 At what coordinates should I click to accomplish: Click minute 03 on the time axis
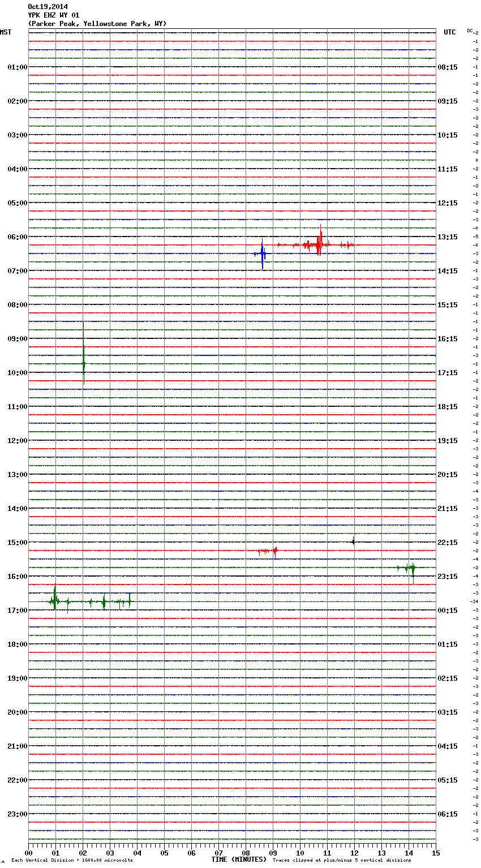click(x=110, y=853)
